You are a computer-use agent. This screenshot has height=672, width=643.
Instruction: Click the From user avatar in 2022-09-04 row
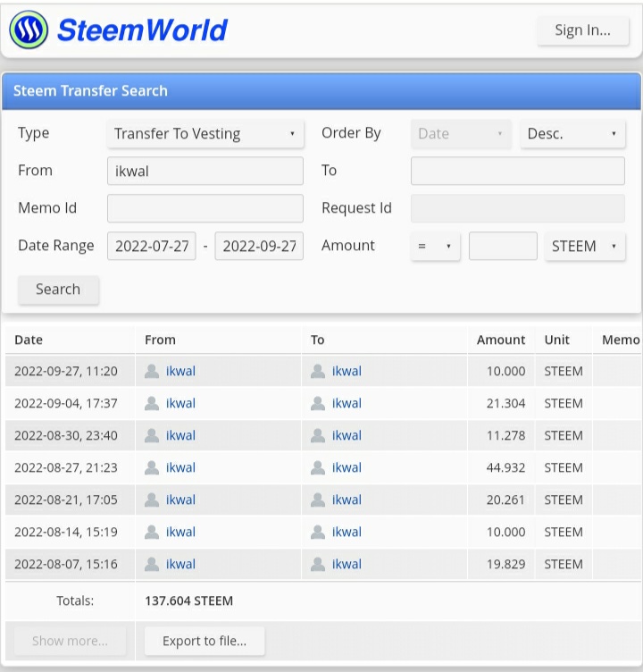[x=152, y=403]
